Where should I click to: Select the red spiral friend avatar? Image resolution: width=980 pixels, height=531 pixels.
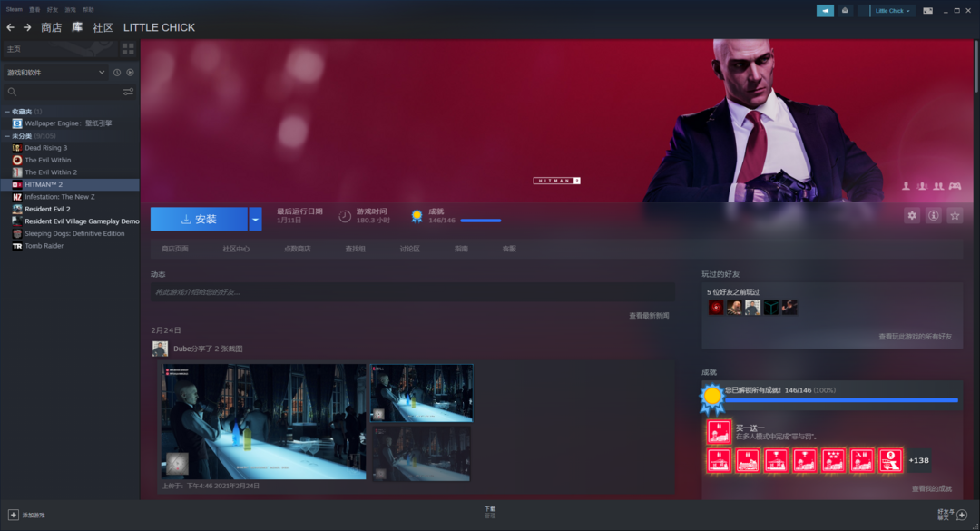click(x=716, y=307)
